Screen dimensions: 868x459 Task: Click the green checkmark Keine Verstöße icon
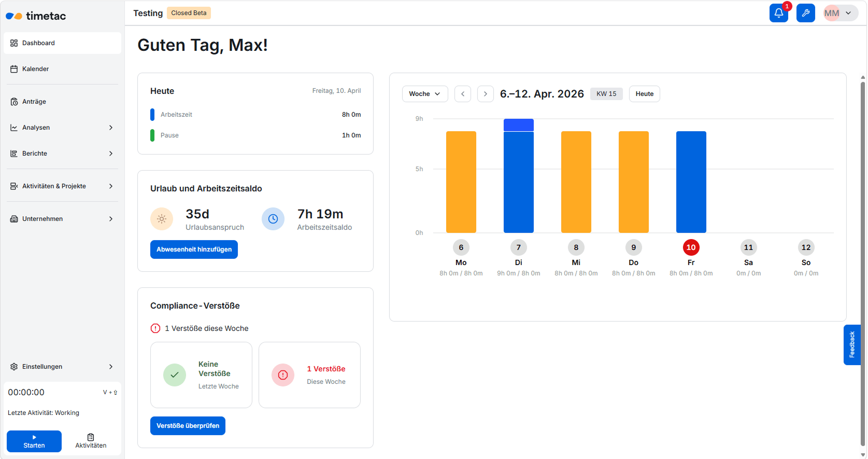click(x=175, y=375)
